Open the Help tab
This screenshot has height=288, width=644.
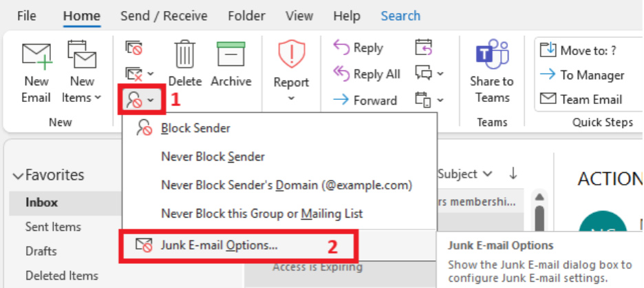[347, 16]
